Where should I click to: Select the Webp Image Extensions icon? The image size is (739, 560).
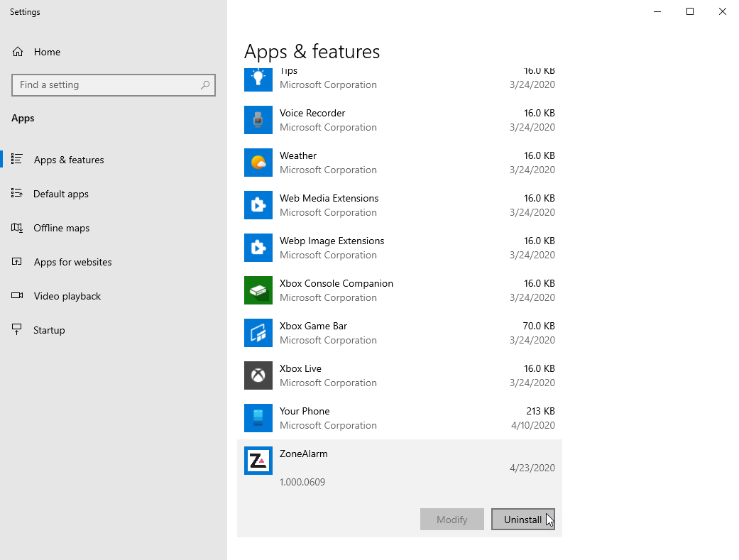(x=258, y=248)
